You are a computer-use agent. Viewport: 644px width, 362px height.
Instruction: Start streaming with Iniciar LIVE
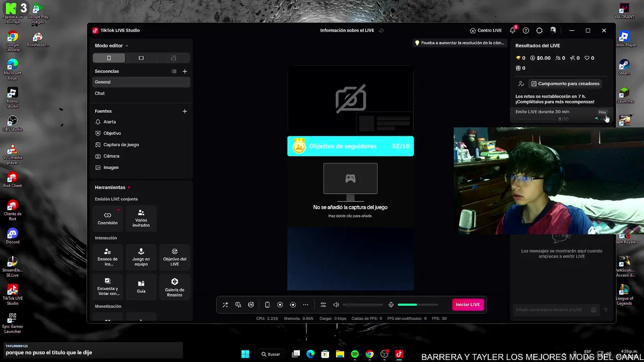point(468,305)
